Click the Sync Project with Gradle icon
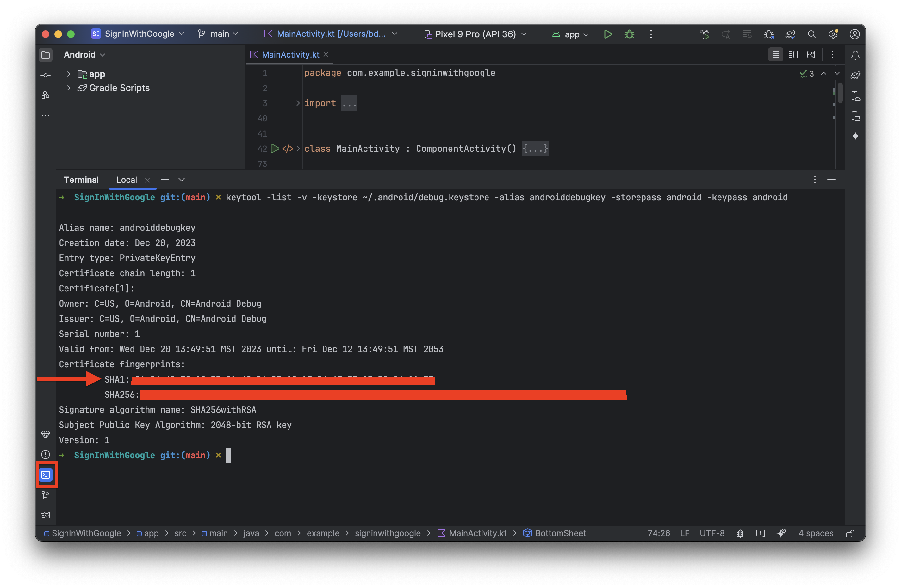The image size is (901, 588). point(790,34)
